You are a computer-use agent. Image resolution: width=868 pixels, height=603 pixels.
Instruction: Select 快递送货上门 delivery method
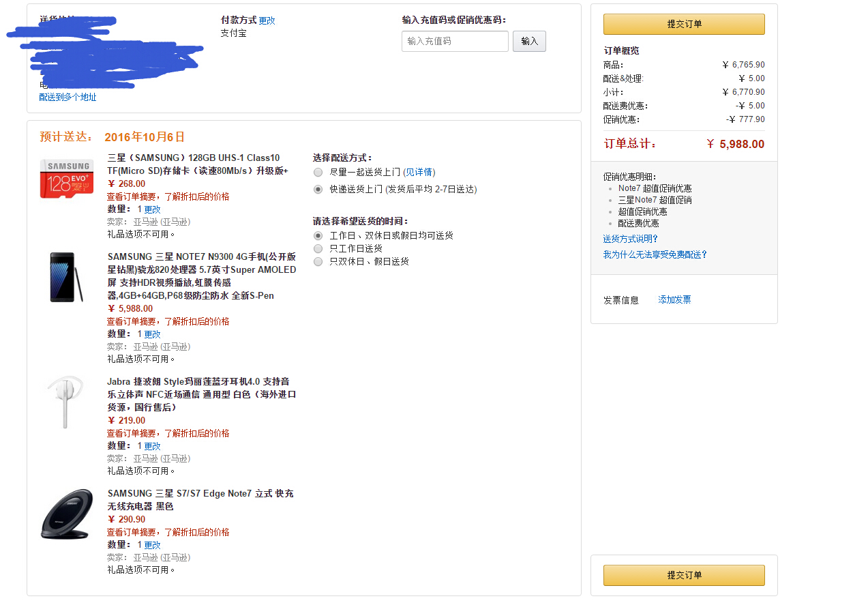pos(318,190)
